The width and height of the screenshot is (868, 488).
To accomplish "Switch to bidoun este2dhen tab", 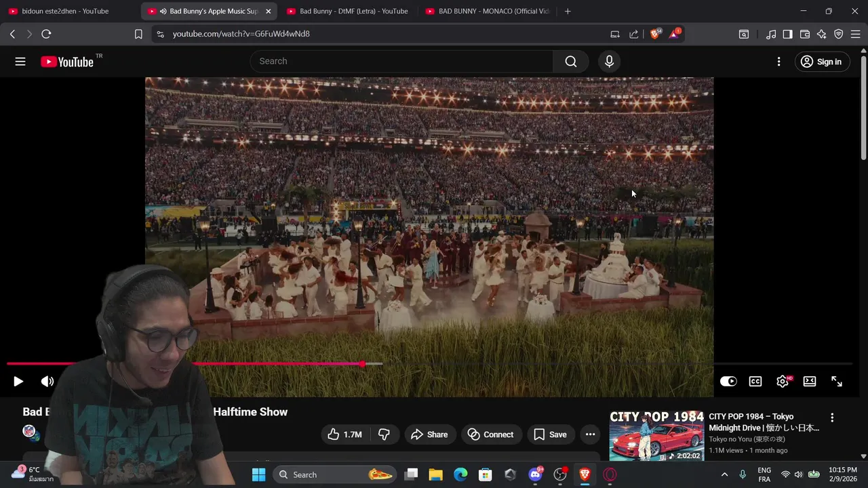I will coord(65,11).
